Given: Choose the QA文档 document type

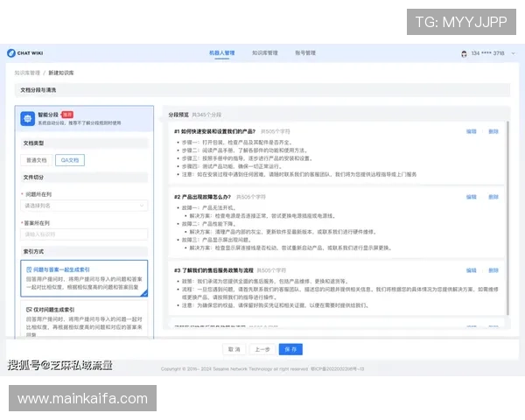Looking at the screenshot, I should pyautogui.click(x=70, y=160).
